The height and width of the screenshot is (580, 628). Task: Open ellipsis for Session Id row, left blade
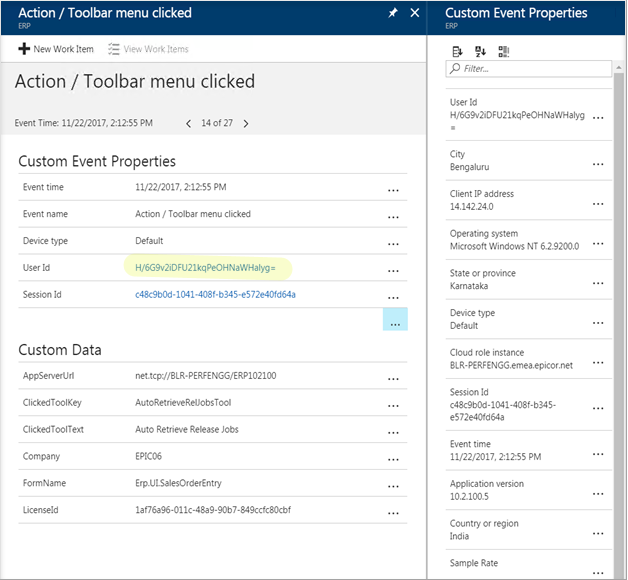[393, 298]
